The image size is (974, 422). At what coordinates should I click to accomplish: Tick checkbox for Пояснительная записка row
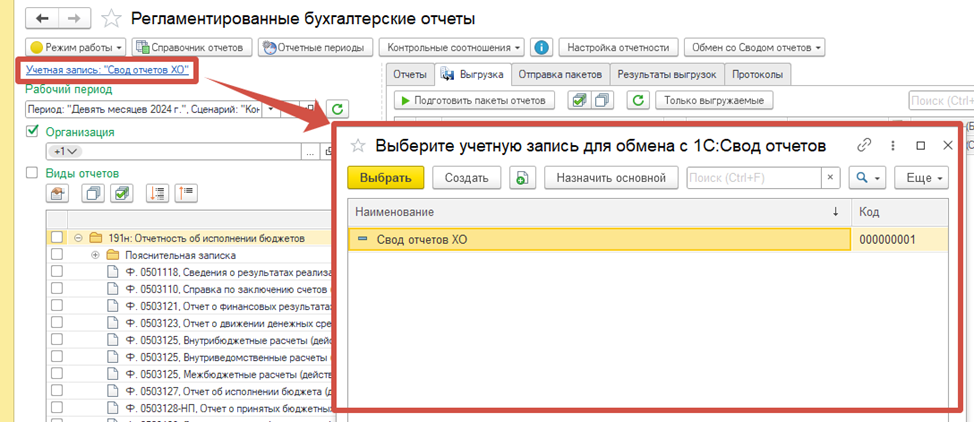pos(57,254)
